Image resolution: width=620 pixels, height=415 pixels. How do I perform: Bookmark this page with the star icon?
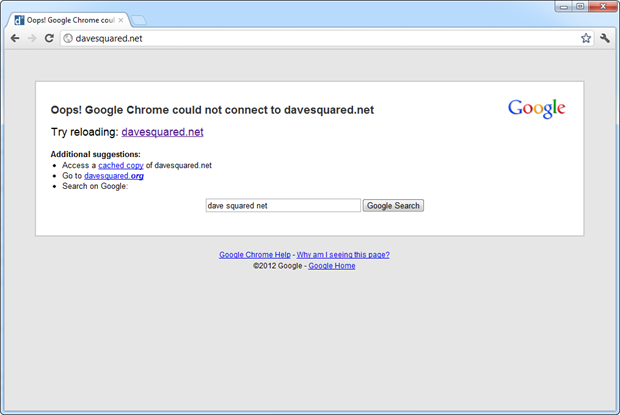586,38
